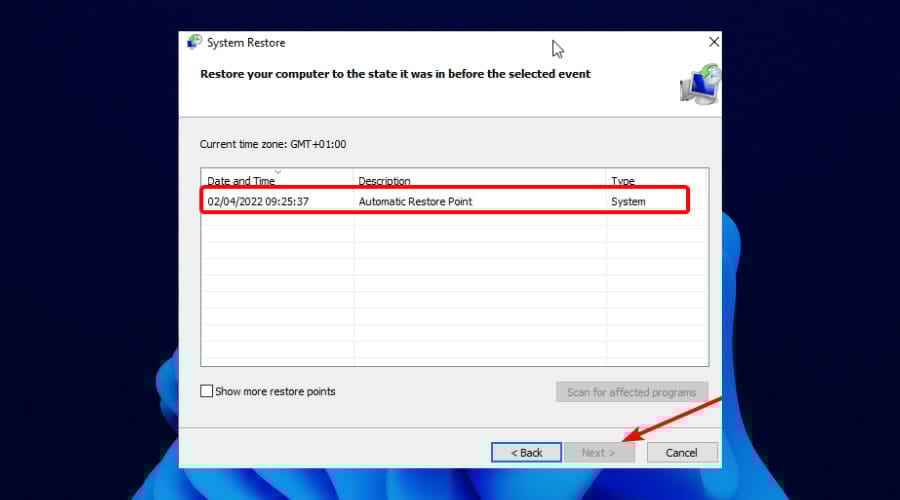Click the Next button
The image size is (900, 500).
tap(599, 452)
